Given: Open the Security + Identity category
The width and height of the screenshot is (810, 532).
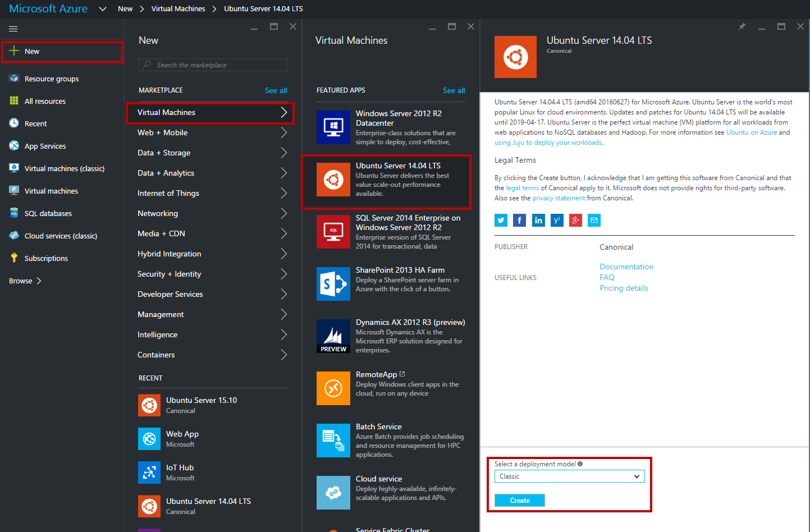Looking at the screenshot, I should (x=212, y=274).
